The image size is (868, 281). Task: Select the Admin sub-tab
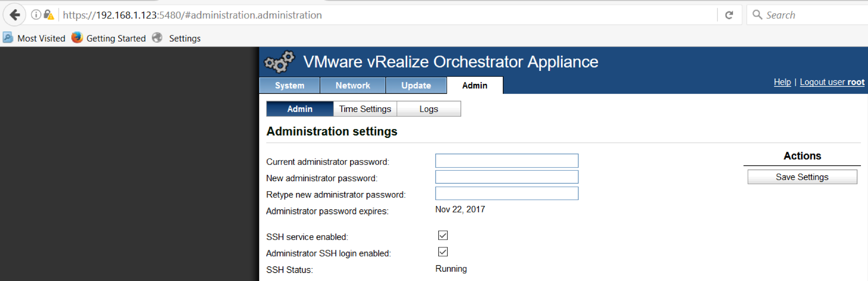point(300,109)
